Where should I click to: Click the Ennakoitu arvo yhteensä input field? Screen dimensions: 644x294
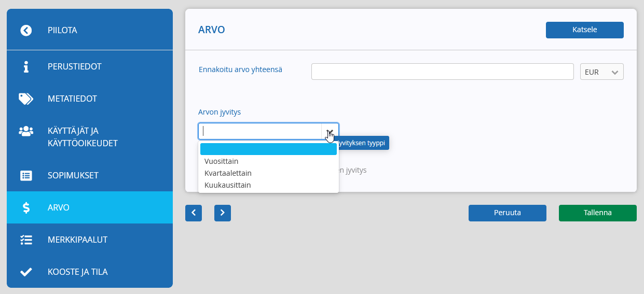(x=443, y=72)
